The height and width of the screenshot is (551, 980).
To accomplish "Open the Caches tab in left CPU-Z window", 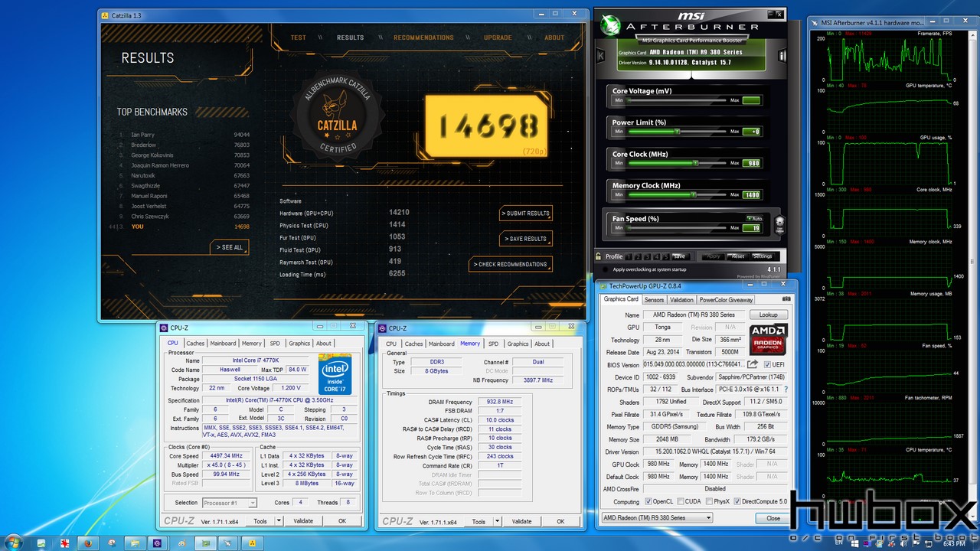I will [x=195, y=344].
